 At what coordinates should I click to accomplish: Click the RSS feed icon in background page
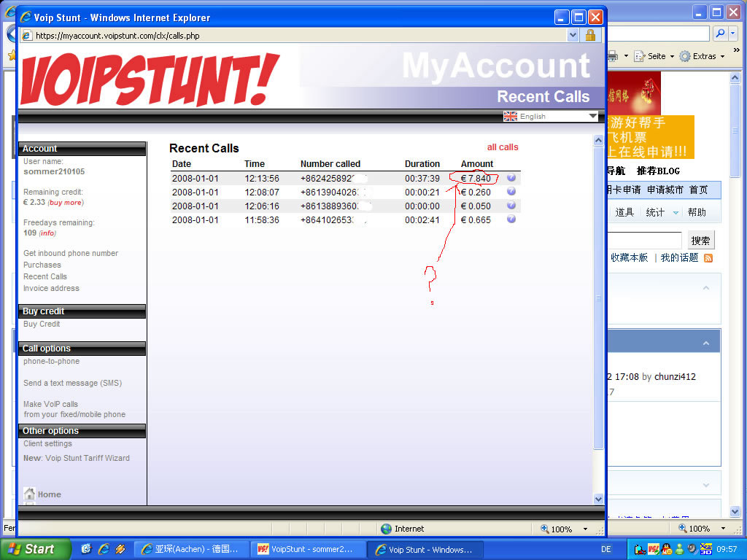[708, 258]
